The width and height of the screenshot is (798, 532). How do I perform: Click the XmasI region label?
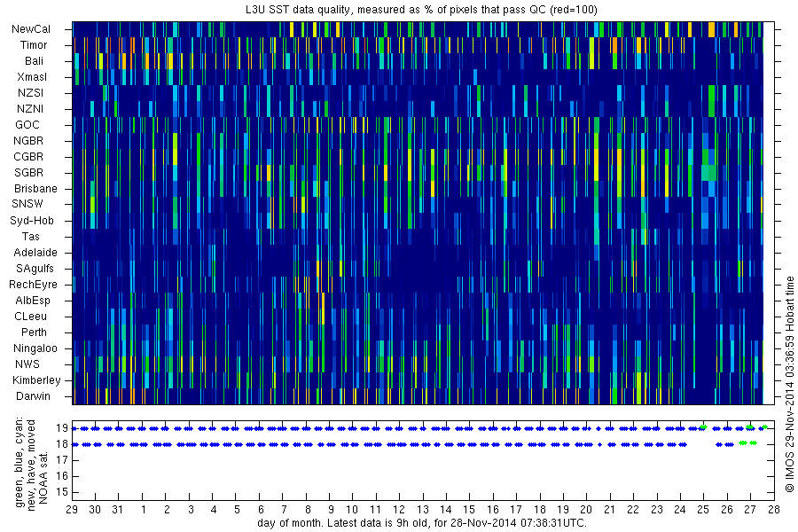(x=32, y=77)
